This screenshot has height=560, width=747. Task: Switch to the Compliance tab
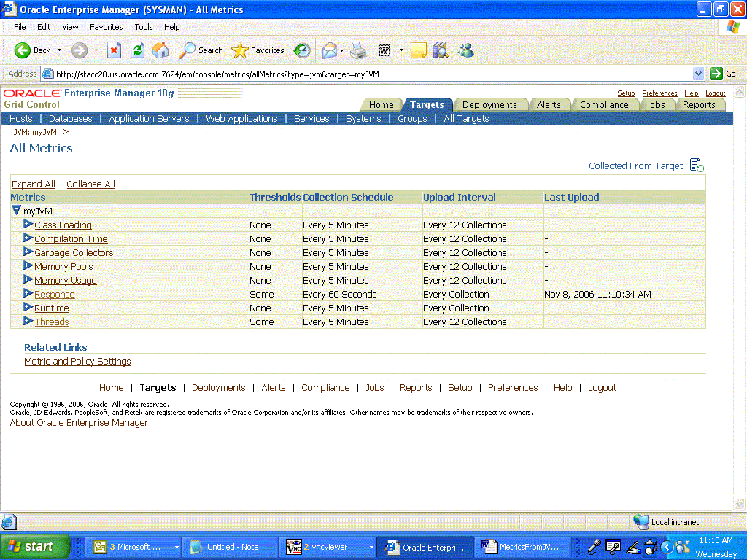603,105
